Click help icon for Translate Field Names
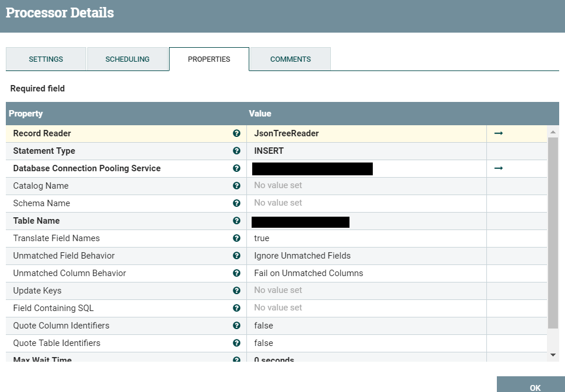The image size is (565, 392). tap(236, 238)
